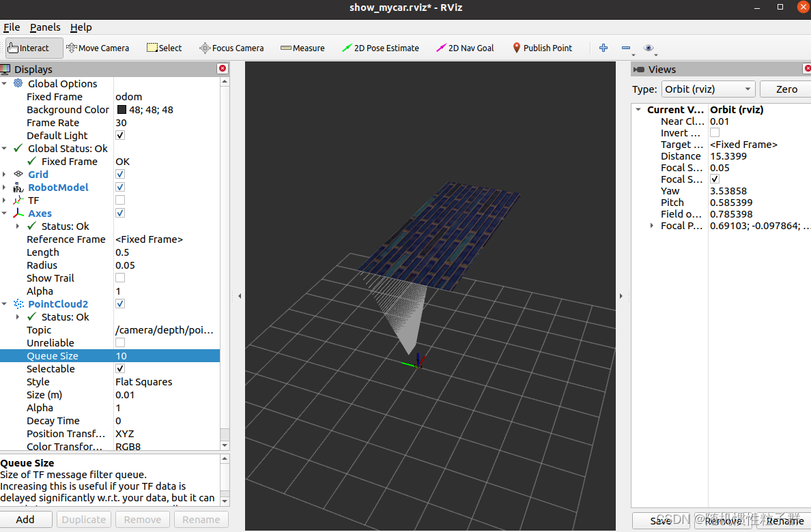
Task: Click the description box scroll down arrow
Action: (225, 501)
